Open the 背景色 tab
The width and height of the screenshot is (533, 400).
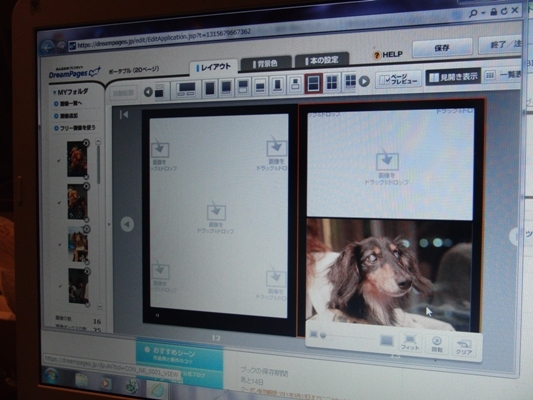pos(266,63)
